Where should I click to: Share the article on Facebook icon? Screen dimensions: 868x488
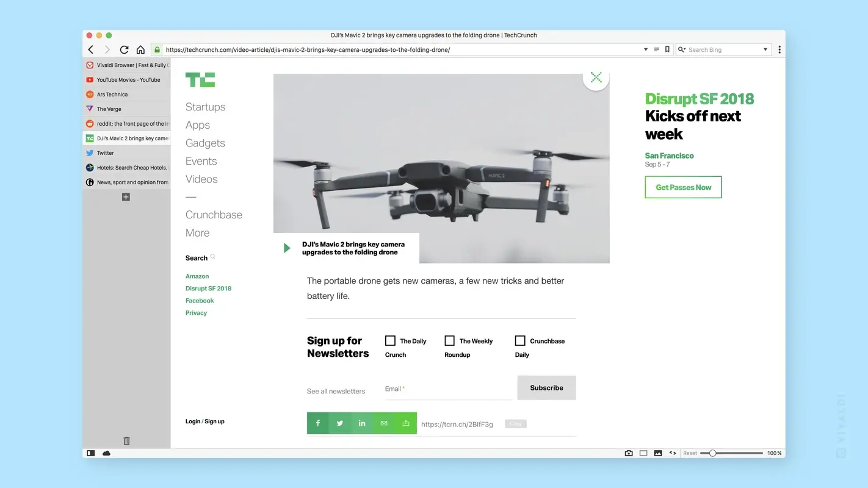tap(318, 423)
